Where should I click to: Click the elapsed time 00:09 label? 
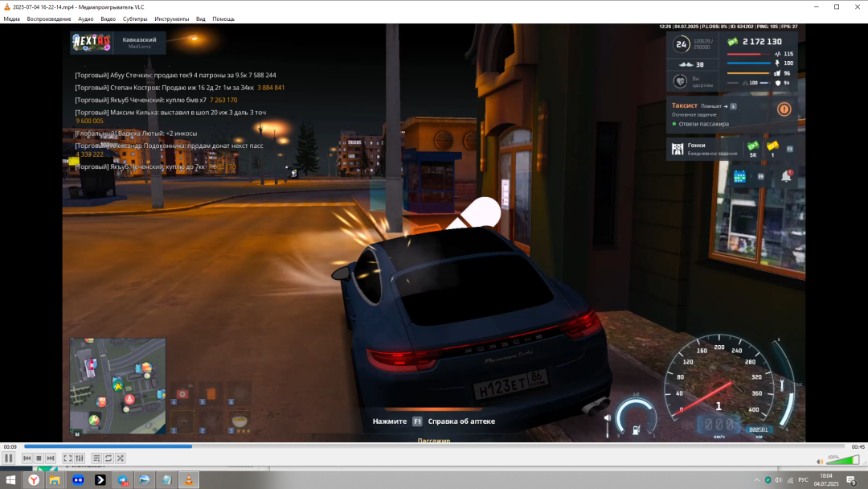coord(10,446)
